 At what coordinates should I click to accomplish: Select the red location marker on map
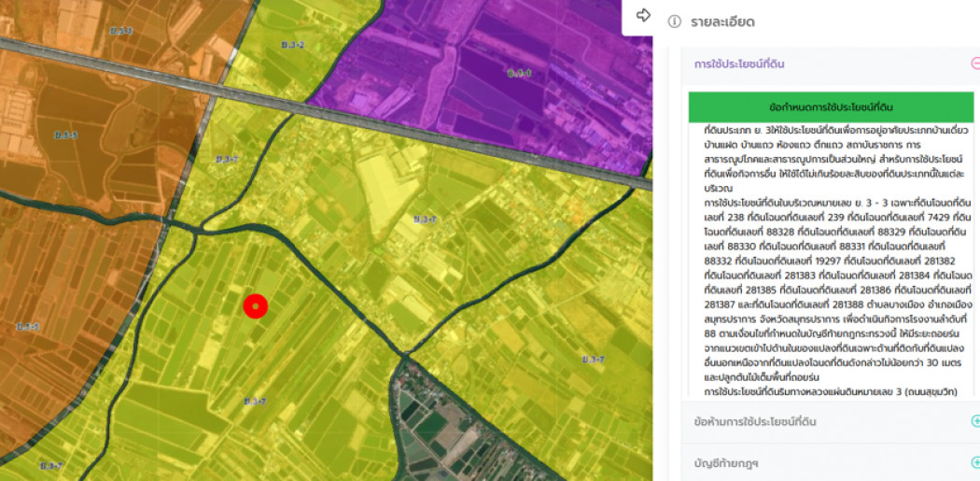coord(255,305)
